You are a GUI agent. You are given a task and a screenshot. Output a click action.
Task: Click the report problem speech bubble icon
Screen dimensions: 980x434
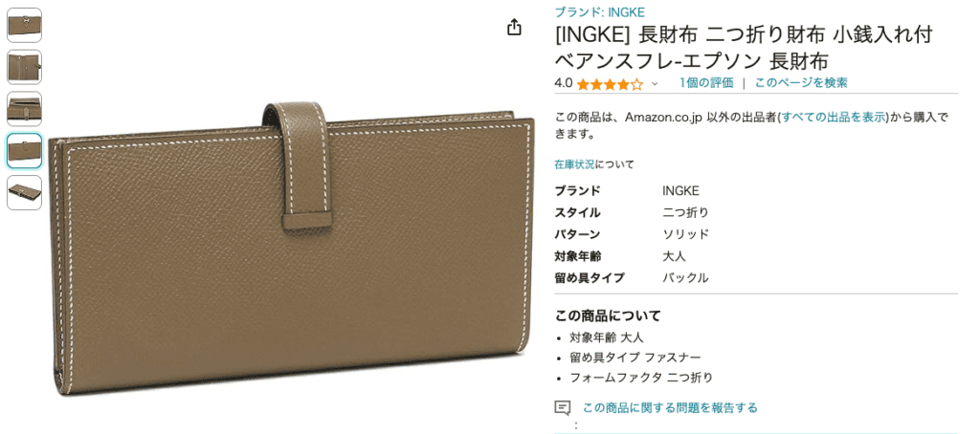563,408
